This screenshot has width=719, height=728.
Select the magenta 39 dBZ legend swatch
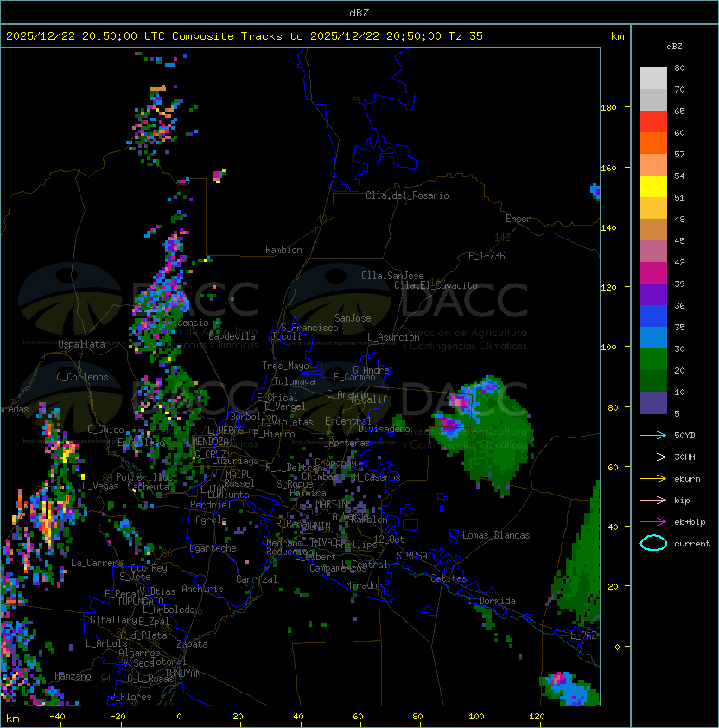653,273
